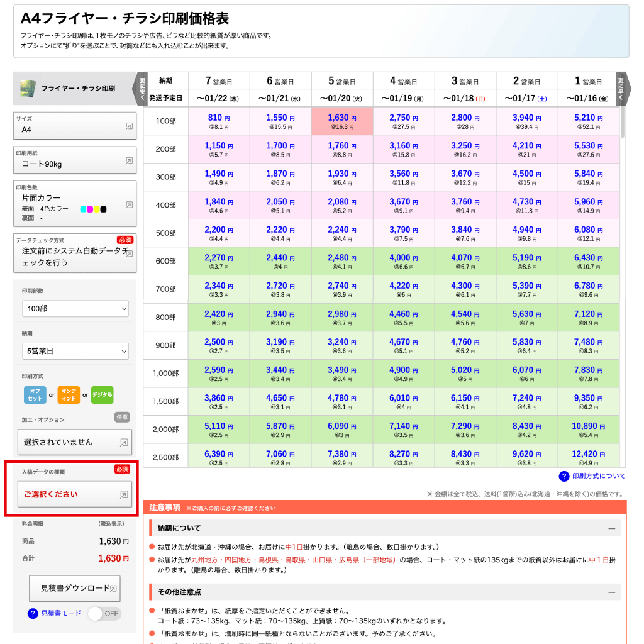Collapse the 納期について section
The height and width of the screenshot is (644, 644).
click(x=611, y=528)
